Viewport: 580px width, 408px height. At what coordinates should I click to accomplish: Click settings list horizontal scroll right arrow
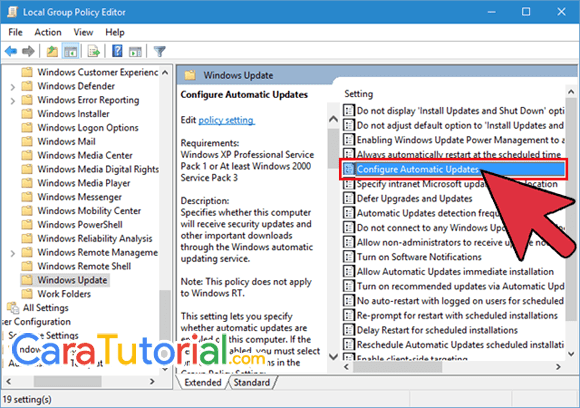click(558, 367)
